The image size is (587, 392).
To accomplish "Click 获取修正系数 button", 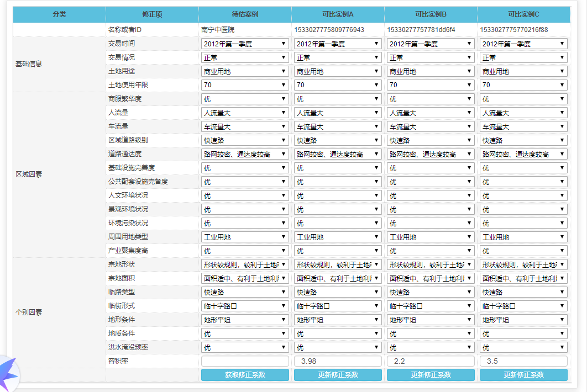I will [x=245, y=375].
